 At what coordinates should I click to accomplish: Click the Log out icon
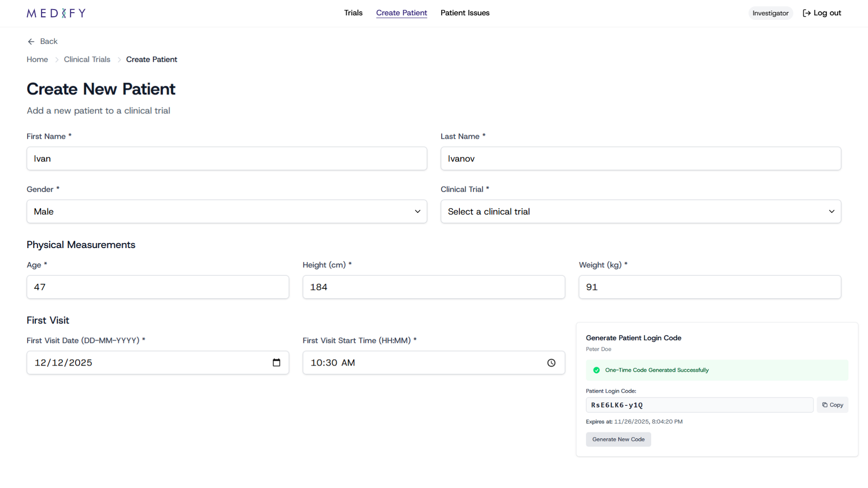coord(807,13)
